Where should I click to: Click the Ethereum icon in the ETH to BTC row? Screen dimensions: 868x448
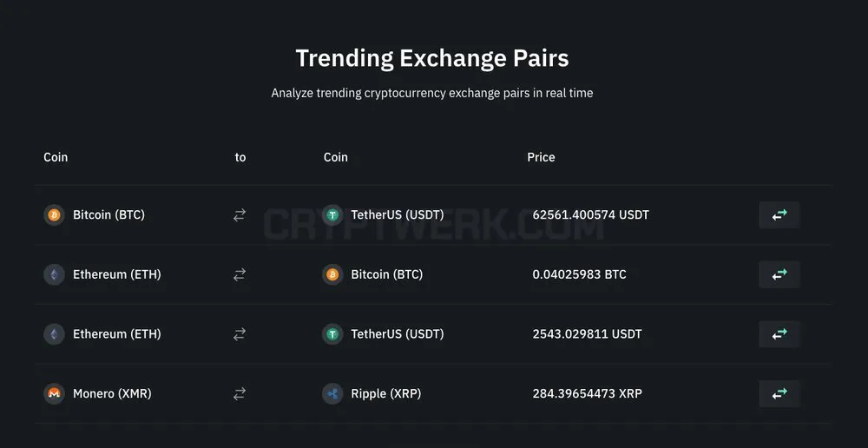pos(54,274)
